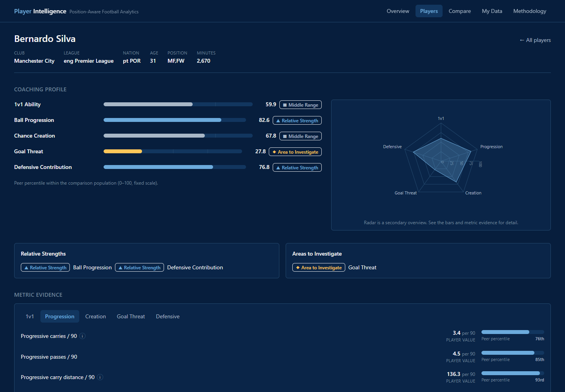Click the Manchester City club value
The width and height of the screenshot is (565, 392).
[x=34, y=61]
